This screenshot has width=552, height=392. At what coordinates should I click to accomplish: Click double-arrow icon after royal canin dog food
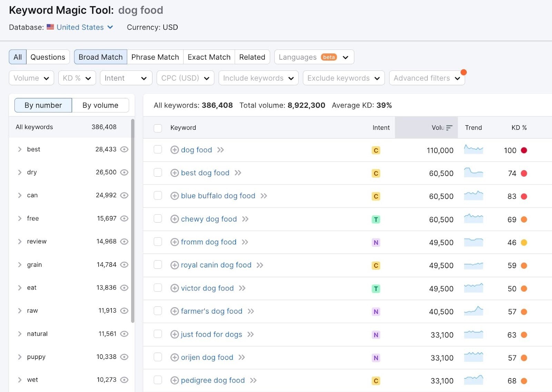(260, 265)
